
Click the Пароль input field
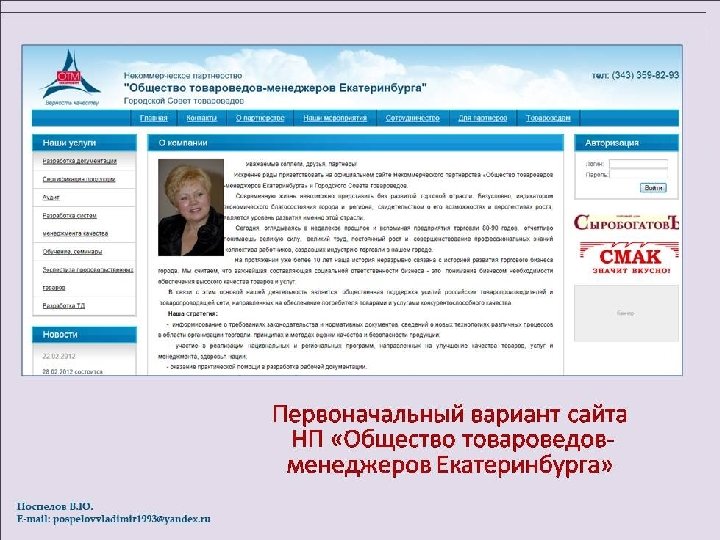pyautogui.click(x=638, y=174)
